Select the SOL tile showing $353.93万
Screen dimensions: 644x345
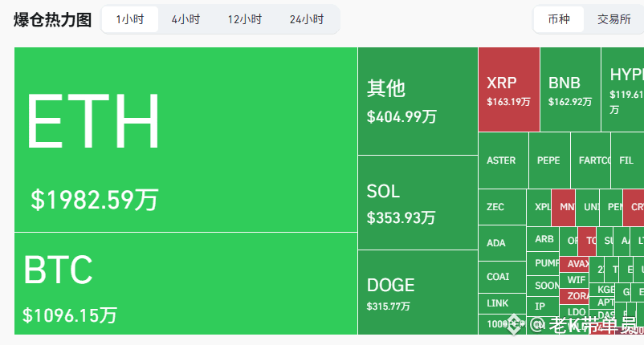coord(418,203)
